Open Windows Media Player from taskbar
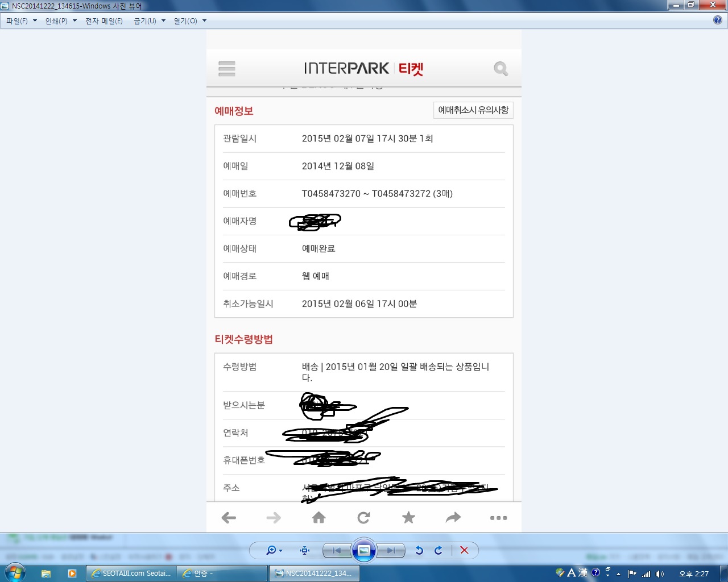Viewport: 728px width, 582px height. point(72,573)
